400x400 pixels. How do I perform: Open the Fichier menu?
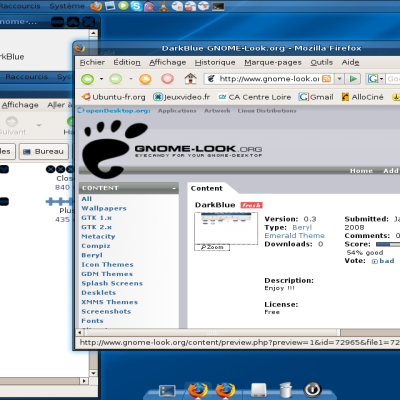(92, 62)
